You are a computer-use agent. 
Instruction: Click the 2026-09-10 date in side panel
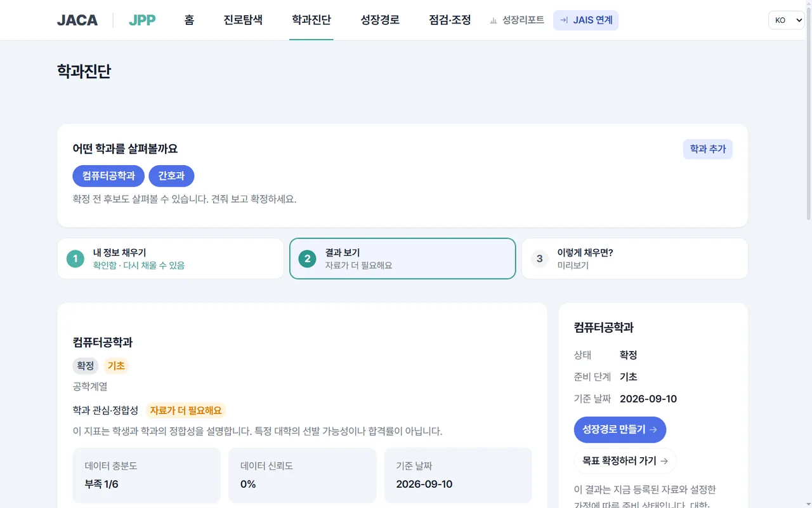[648, 399]
